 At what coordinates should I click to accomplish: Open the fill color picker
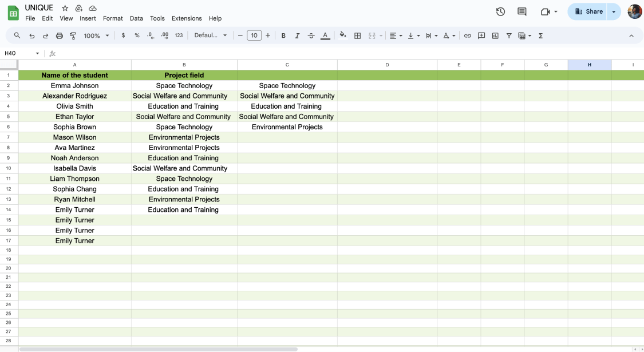(x=342, y=35)
